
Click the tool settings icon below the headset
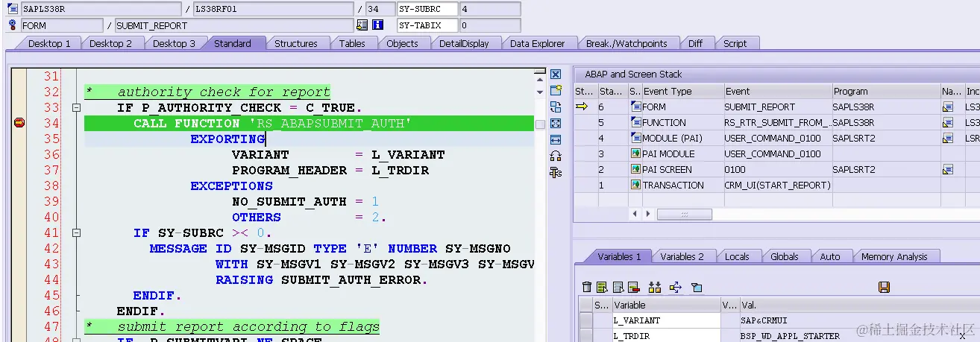pyautogui.click(x=555, y=173)
